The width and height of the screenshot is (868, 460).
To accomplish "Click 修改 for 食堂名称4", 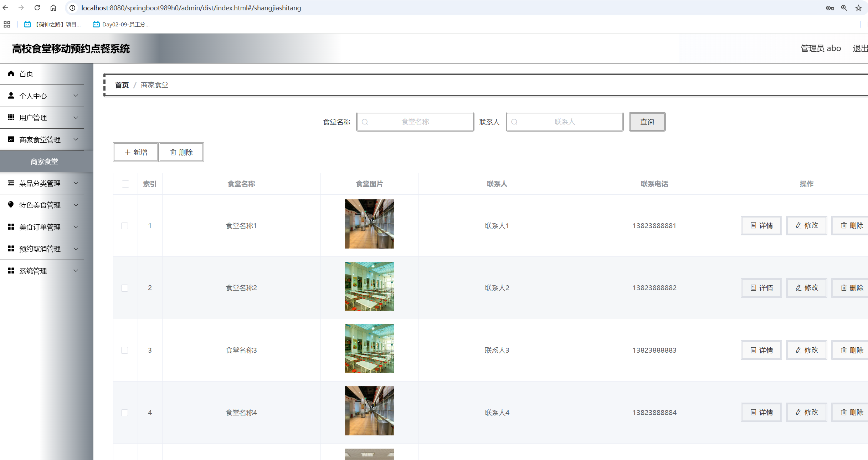I will 807,412.
